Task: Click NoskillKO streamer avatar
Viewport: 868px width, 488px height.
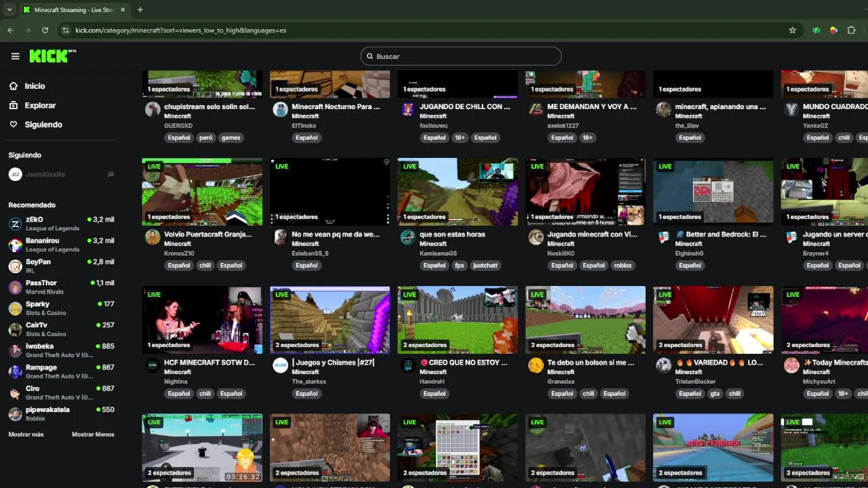Action: click(x=536, y=237)
